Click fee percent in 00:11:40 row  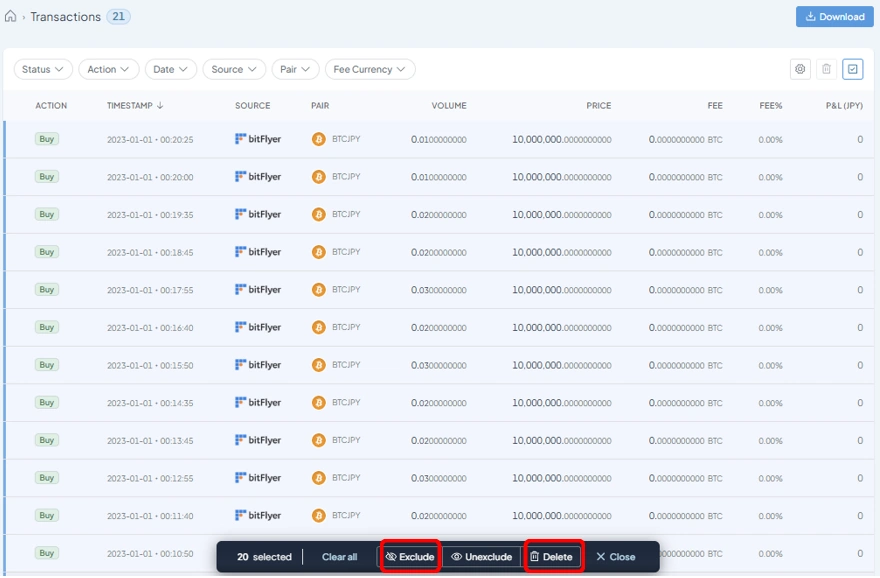pyautogui.click(x=770, y=516)
